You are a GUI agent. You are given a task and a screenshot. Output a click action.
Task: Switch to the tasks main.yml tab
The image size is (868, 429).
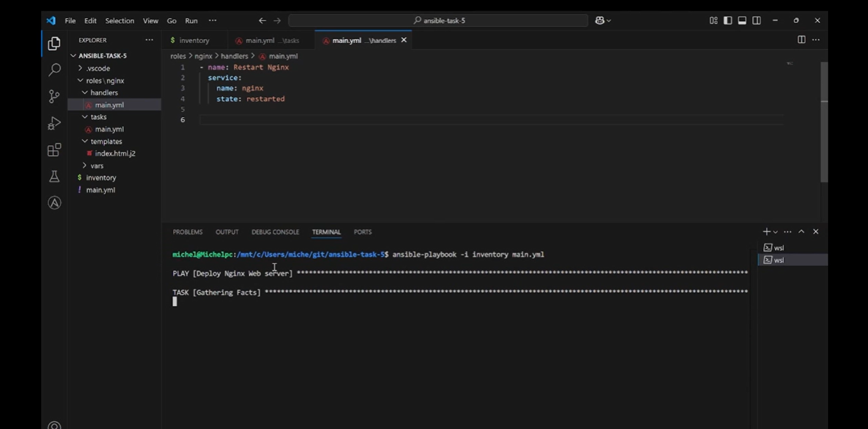(x=272, y=40)
